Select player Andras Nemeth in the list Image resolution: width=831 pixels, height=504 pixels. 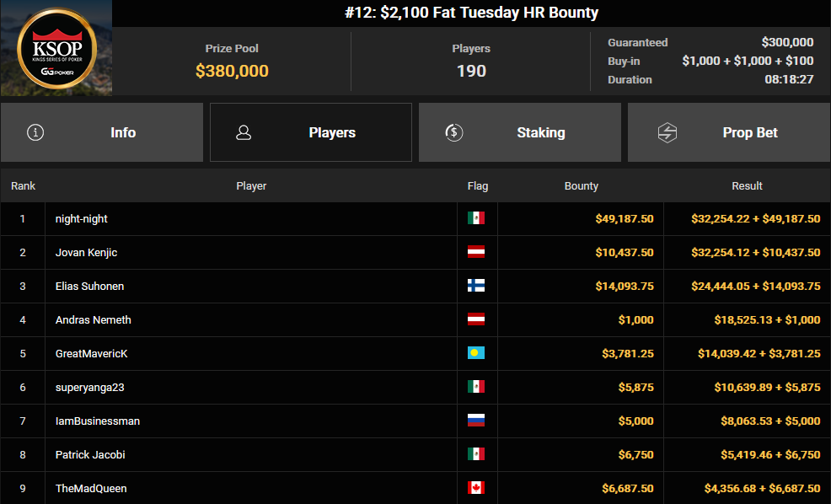[93, 319]
